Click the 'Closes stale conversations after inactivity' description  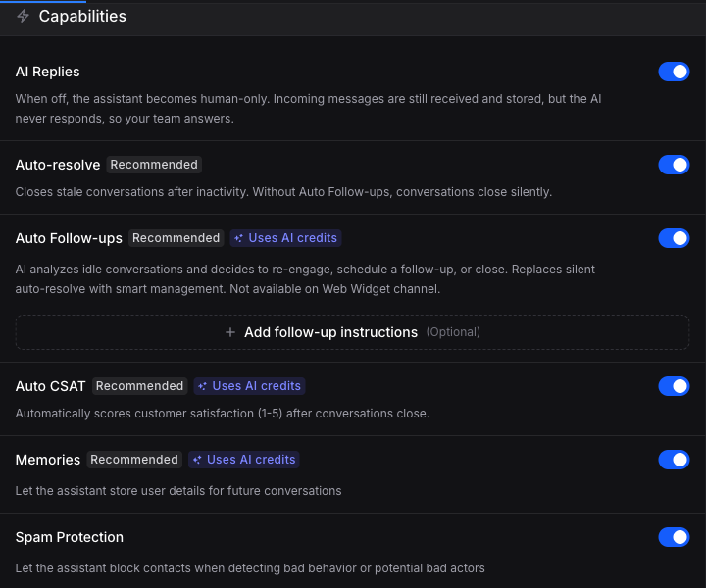tap(283, 192)
